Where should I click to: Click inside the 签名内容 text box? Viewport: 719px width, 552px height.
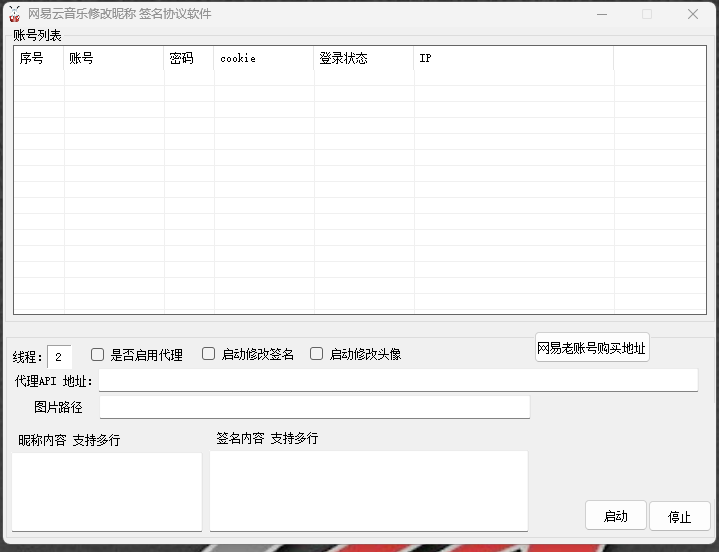point(368,490)
